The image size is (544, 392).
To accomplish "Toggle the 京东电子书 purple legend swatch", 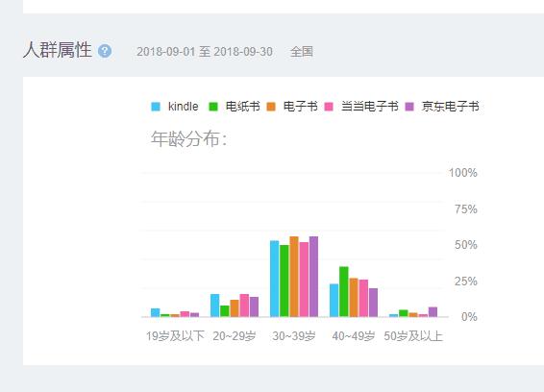I will point(409,107).
